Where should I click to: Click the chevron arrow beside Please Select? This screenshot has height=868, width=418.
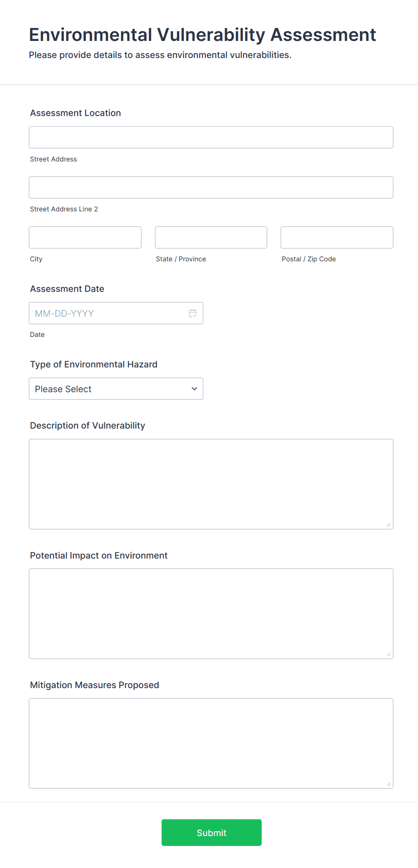coord(194,389)
